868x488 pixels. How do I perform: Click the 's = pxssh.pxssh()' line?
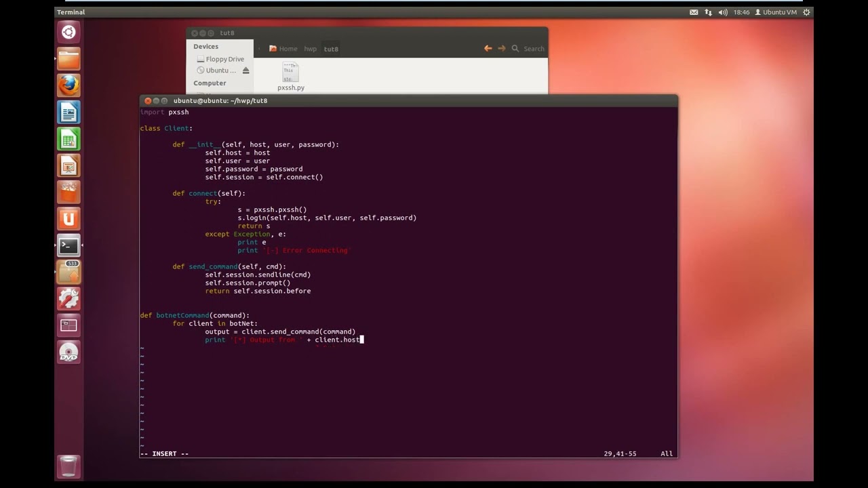pyautogui.click(x=272, y=209)
